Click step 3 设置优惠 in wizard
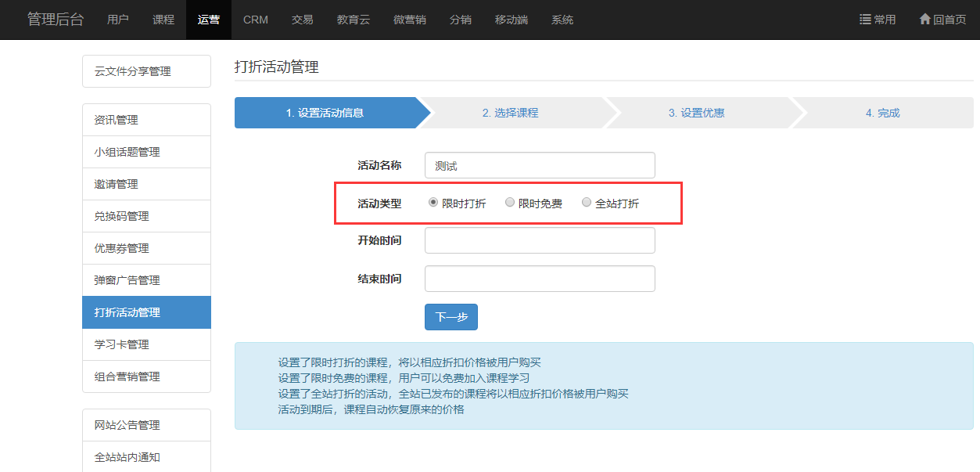 [696, 113]
